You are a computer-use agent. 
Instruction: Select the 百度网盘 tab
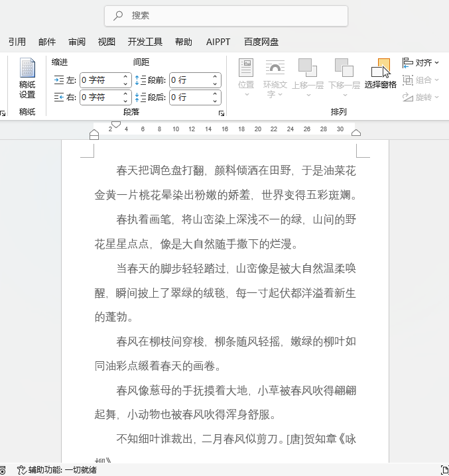pos(261,42)
